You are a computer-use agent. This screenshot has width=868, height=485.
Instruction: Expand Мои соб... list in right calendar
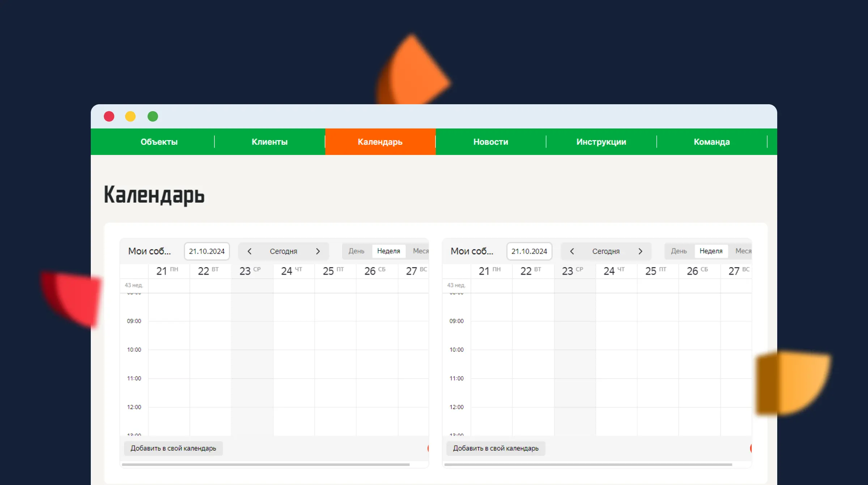tap(472, 251)
